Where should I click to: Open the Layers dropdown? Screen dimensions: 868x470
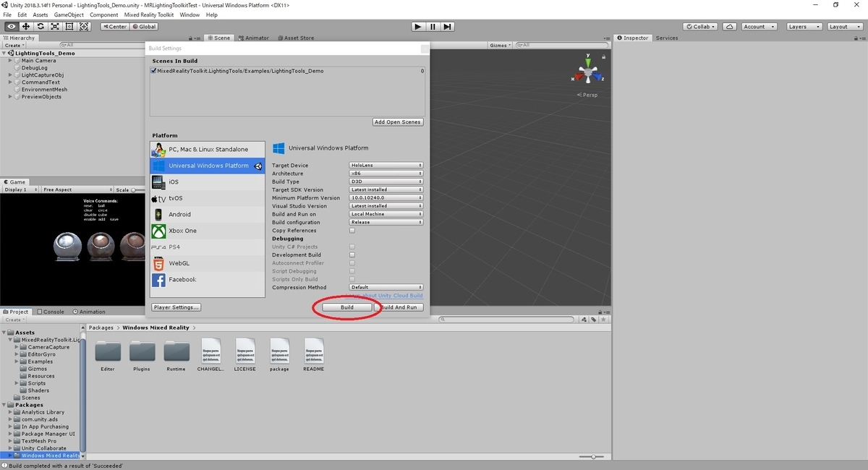(x=804, y=27)
